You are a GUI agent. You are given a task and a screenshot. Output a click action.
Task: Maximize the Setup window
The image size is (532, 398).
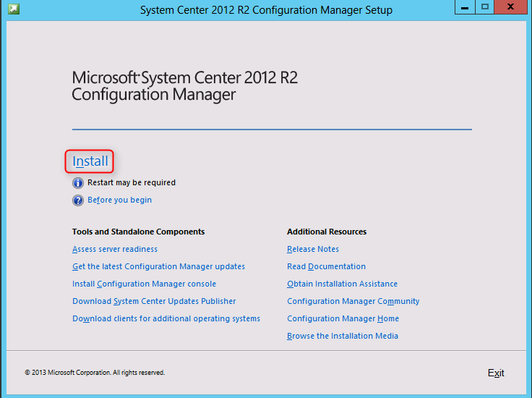pyautogui.click(x=485, y=7)
